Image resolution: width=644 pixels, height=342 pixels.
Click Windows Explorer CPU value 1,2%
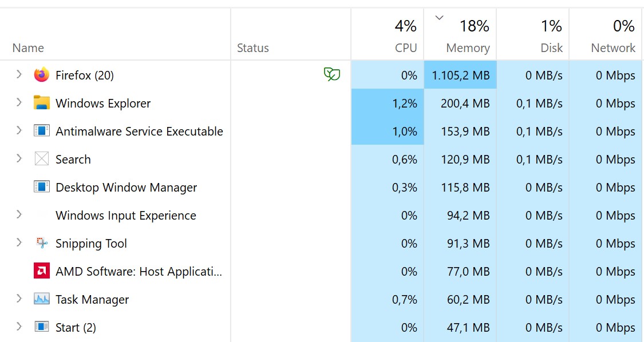(405, 103)
